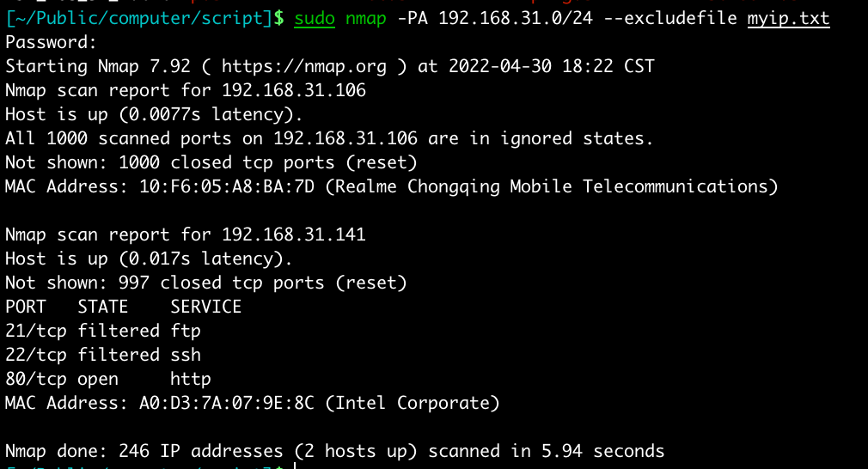
Task: Click the STATE column header
Action: [x=103, y=307]
